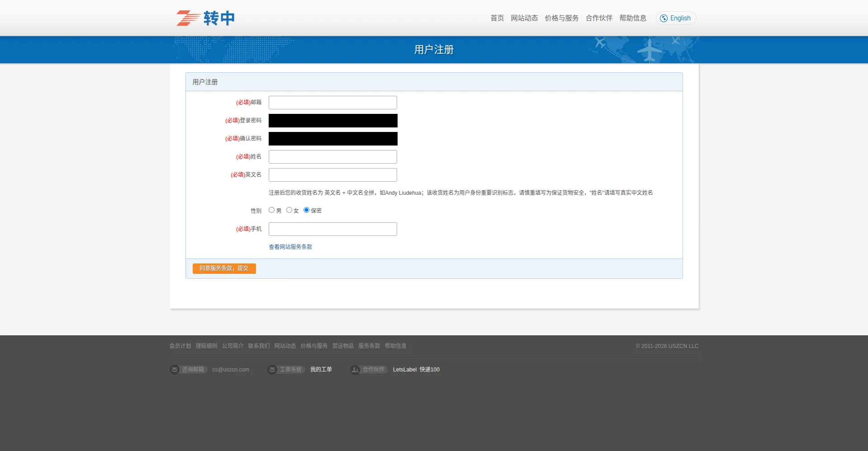Screen dimensions: 868x451
Task: Click the © 2011-2026 USZCN LLC text
Action: pos(667,346)
